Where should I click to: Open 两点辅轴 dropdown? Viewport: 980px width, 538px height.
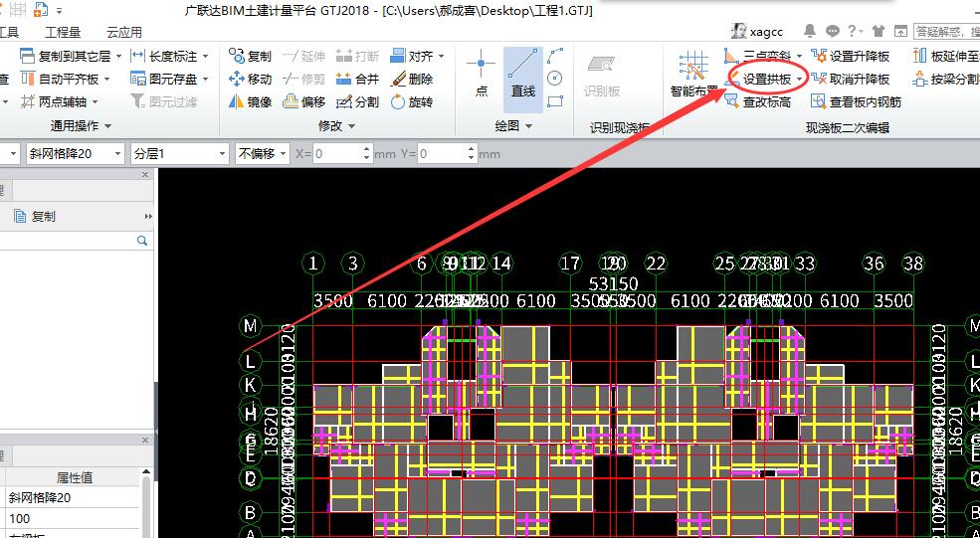pos(96,101)
